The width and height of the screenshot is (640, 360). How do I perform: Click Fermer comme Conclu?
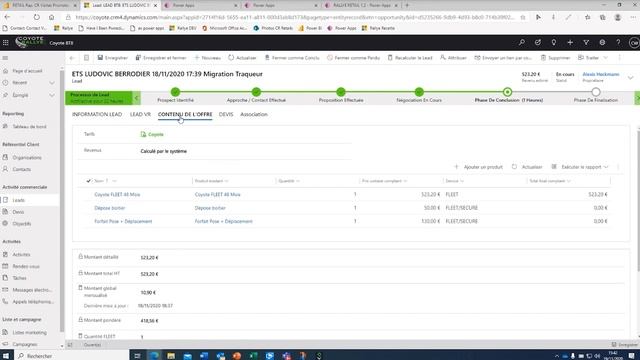tap(292, 58)
